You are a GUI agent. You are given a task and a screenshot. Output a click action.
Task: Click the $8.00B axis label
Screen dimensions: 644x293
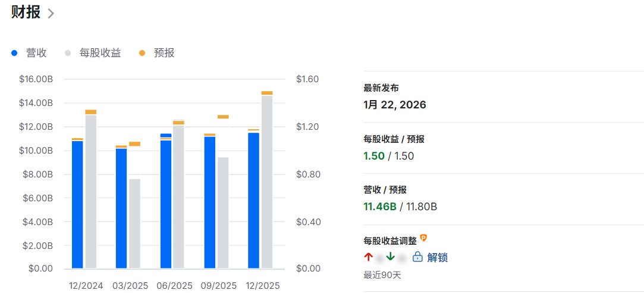point(38,174)
